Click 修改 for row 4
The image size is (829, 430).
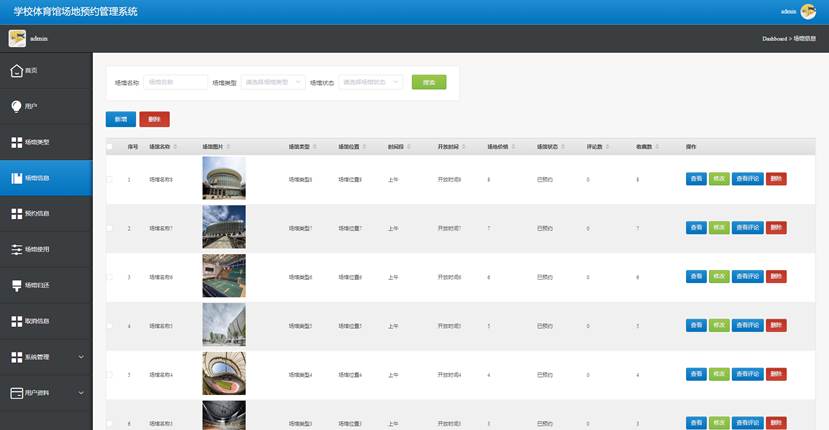(719, 325)
